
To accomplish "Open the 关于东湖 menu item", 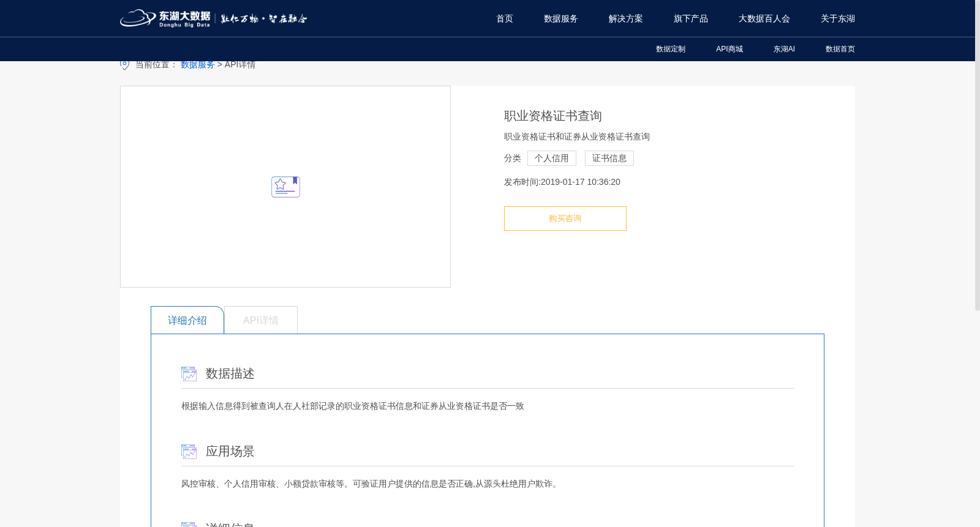I will 838,18.
